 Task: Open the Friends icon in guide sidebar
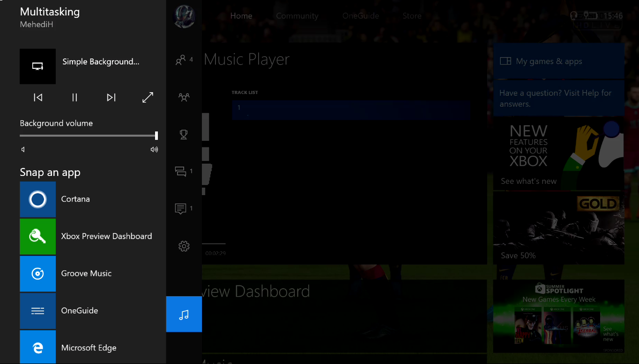click(184, 60)
